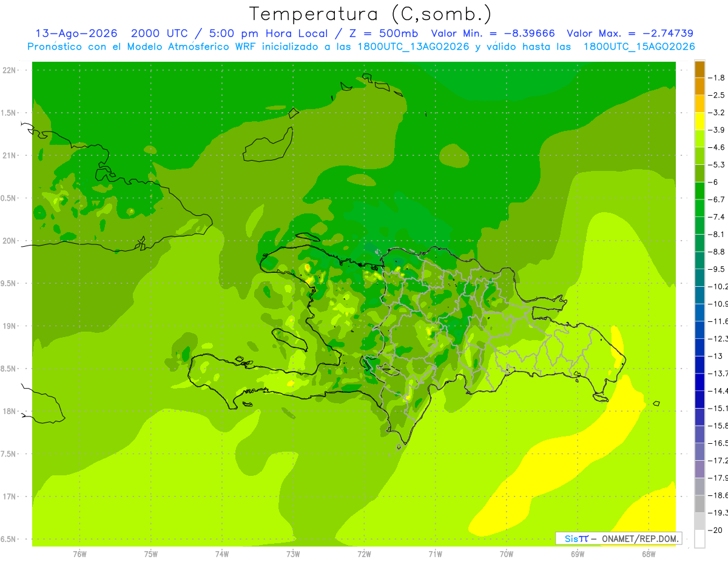Click the legend value "-20"
The image size is (728, 562).
pos(715,530)
